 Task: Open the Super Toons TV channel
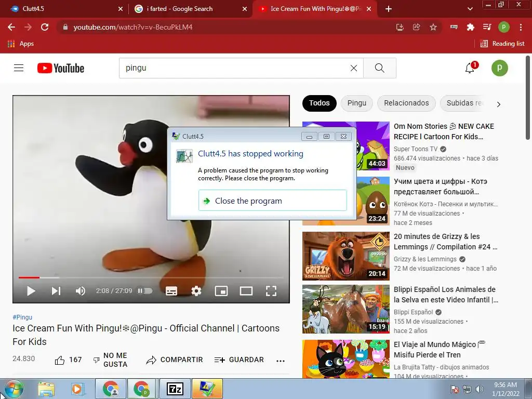(x=416, y=149)
